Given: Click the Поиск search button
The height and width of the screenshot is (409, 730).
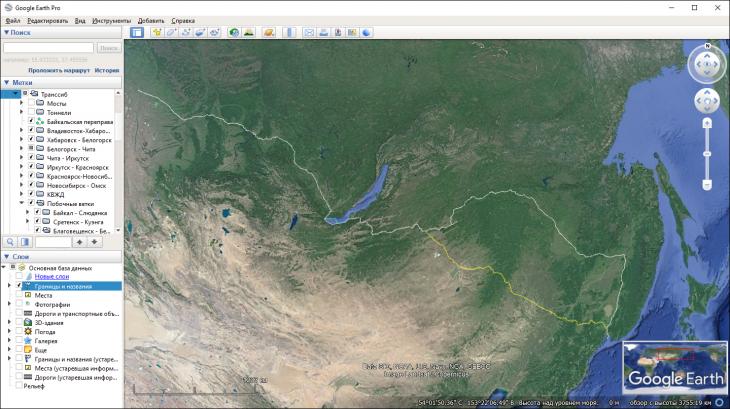Looking at the screenshot, I should [x=109, y=47].
